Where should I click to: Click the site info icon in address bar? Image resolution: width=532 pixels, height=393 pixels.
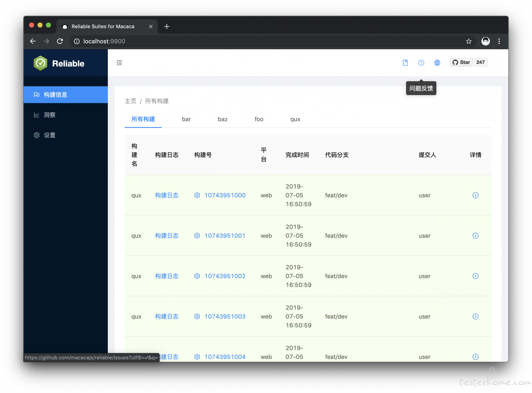tap(77, 41)
